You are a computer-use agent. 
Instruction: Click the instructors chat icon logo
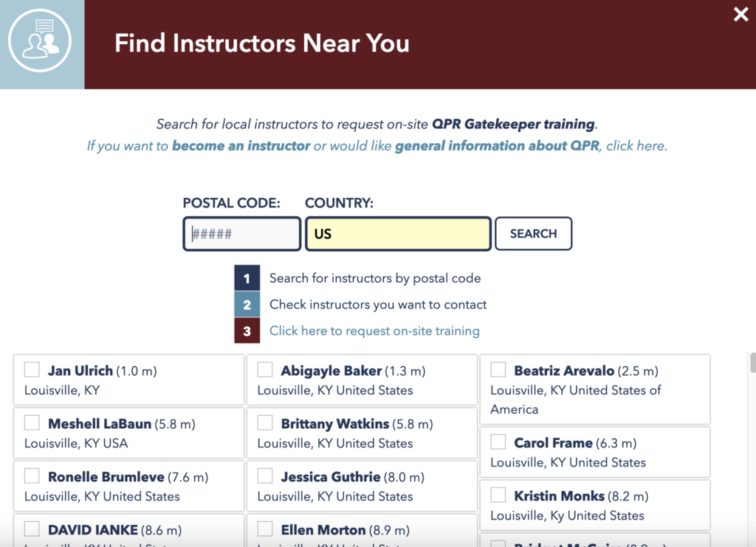click(40, 41)
